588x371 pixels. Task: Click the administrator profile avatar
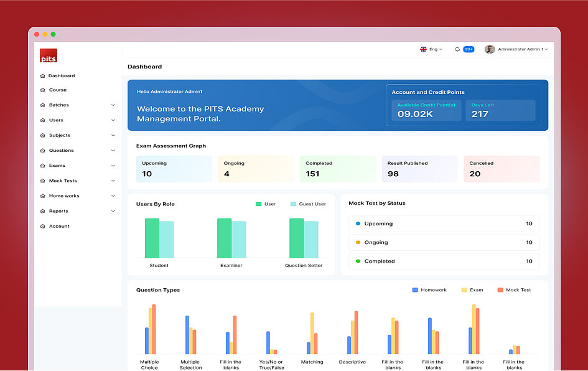[x=490, y=49]
